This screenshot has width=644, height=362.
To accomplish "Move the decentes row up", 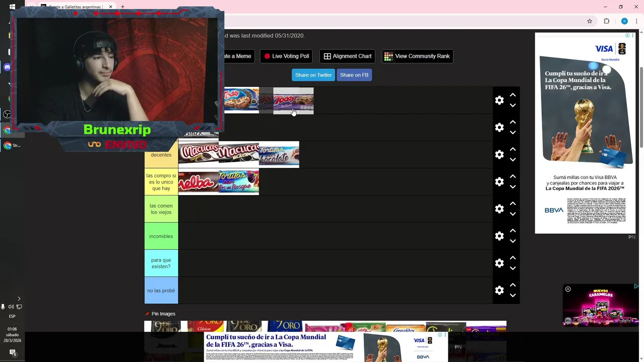I will [513, 149].
